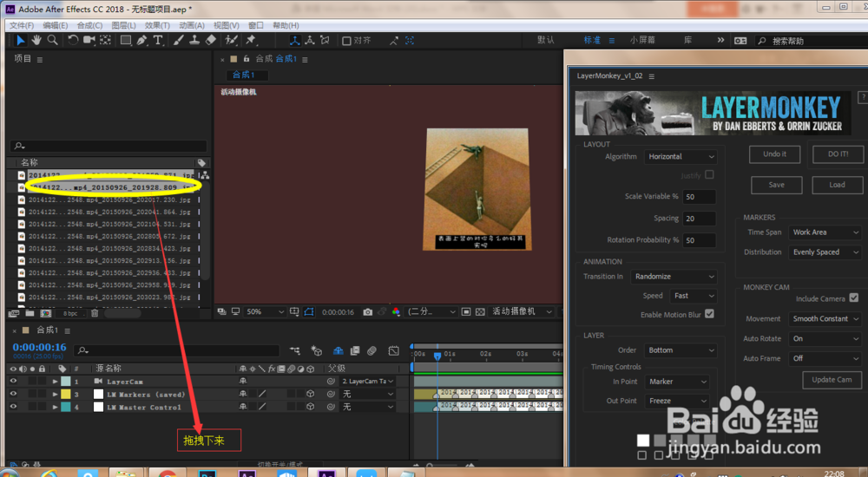The image size is (868, 477).
Task: Create new folder in Project panel
Action: point(30,313)
